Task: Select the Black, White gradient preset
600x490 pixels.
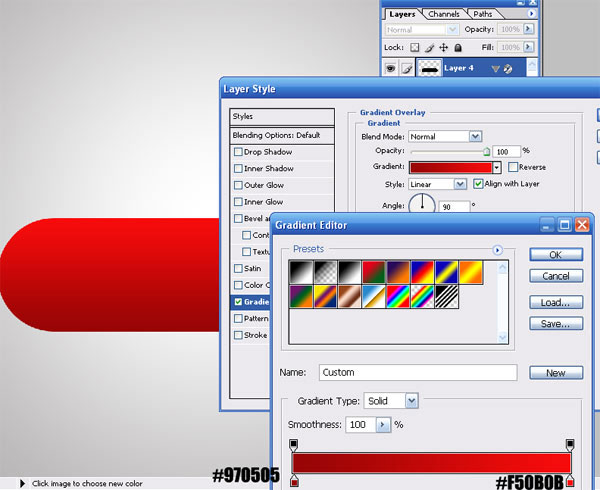Action: (349, 272)
